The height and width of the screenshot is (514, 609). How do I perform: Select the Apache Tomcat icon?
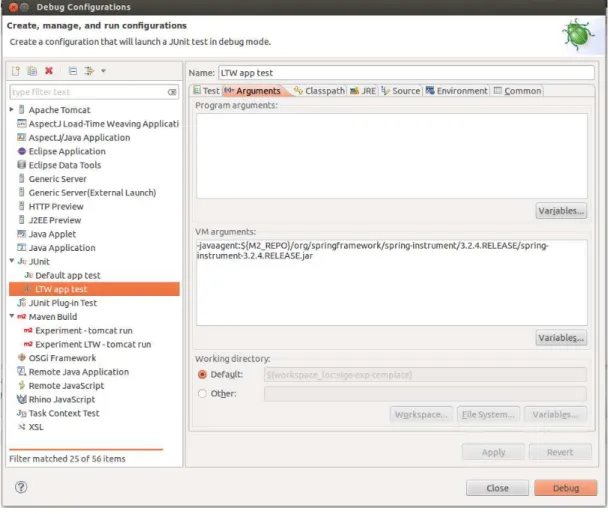pos(22,110)
